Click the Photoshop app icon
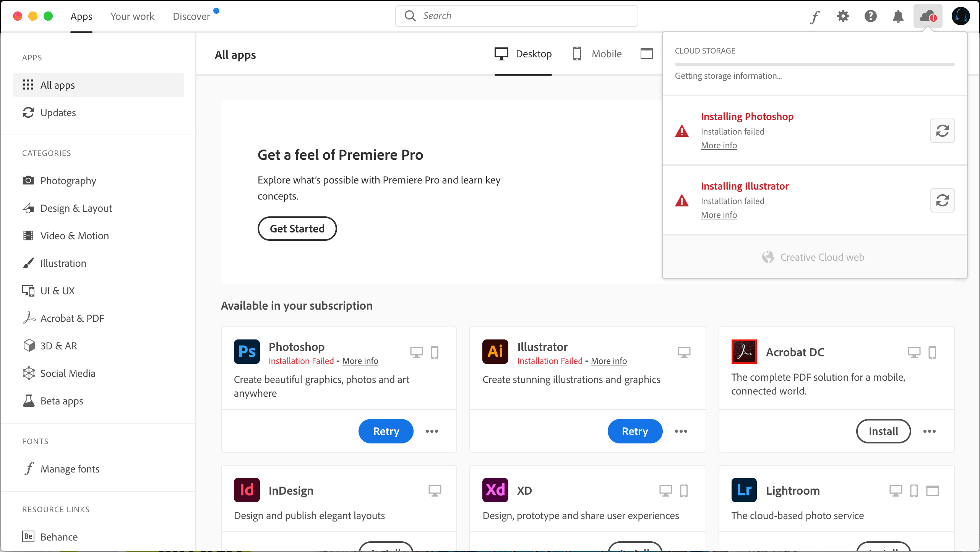 tap(247, 352)
